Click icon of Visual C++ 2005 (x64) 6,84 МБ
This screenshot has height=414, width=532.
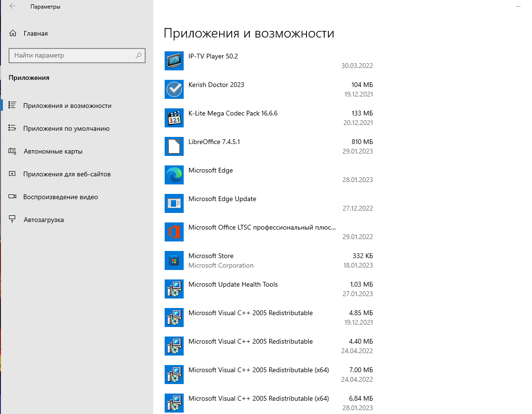[174, 403]
